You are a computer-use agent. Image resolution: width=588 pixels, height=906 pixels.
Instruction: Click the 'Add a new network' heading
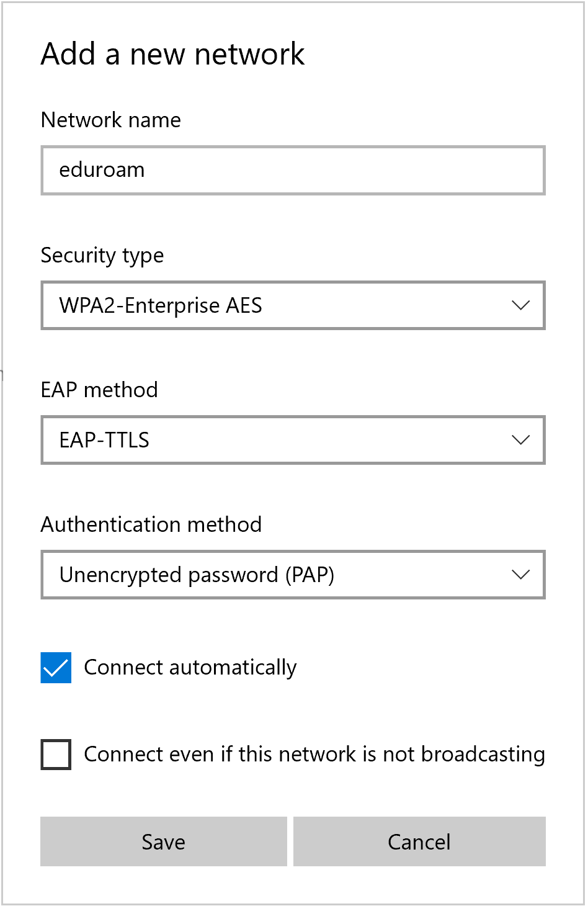coord(172,54)
